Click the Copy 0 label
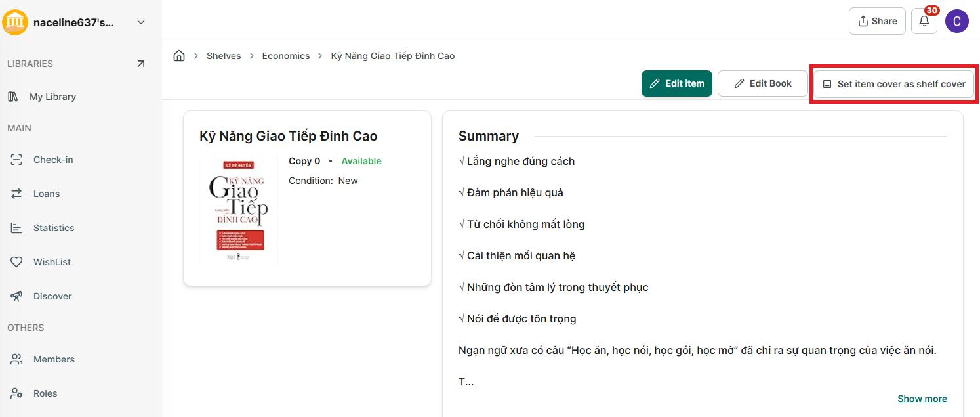 304,161
